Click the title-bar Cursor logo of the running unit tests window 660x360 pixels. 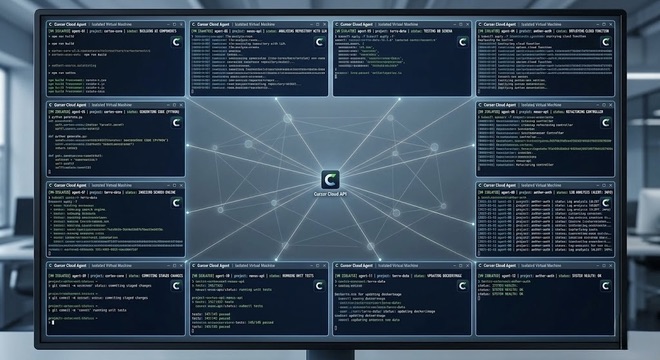click(194, 266)
